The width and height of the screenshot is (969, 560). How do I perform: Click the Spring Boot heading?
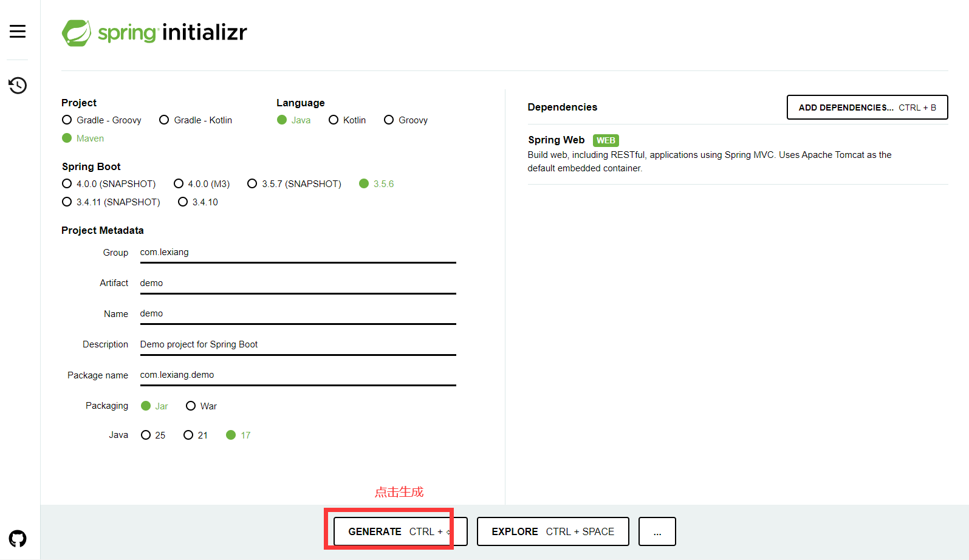point(91,167)
